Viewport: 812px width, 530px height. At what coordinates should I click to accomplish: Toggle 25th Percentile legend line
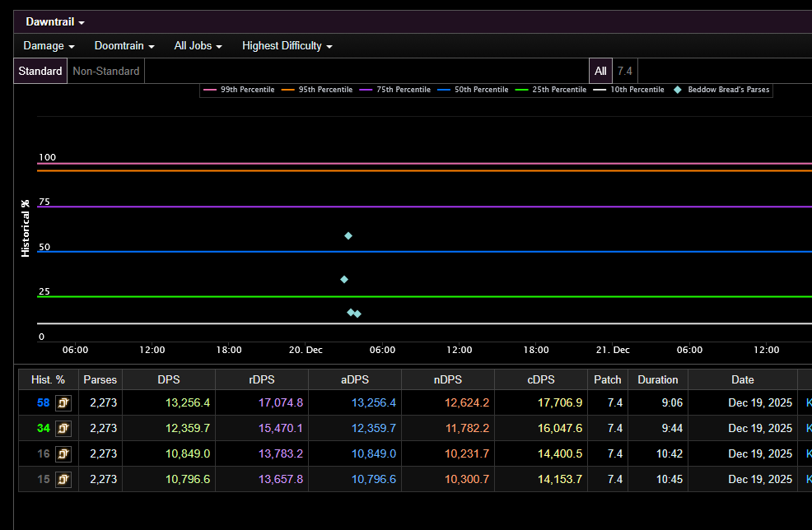[x=551, y=90]
